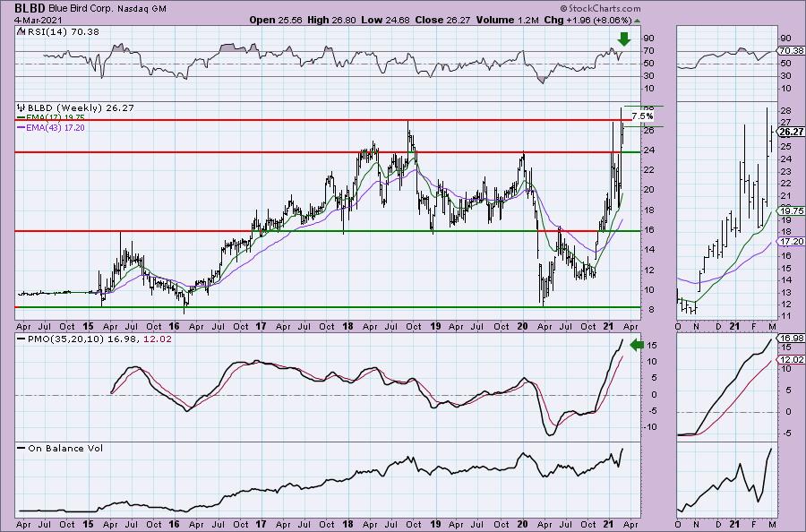Click the Close 26.27 quote value
The image size is (806, 532).
click(442, 20)
